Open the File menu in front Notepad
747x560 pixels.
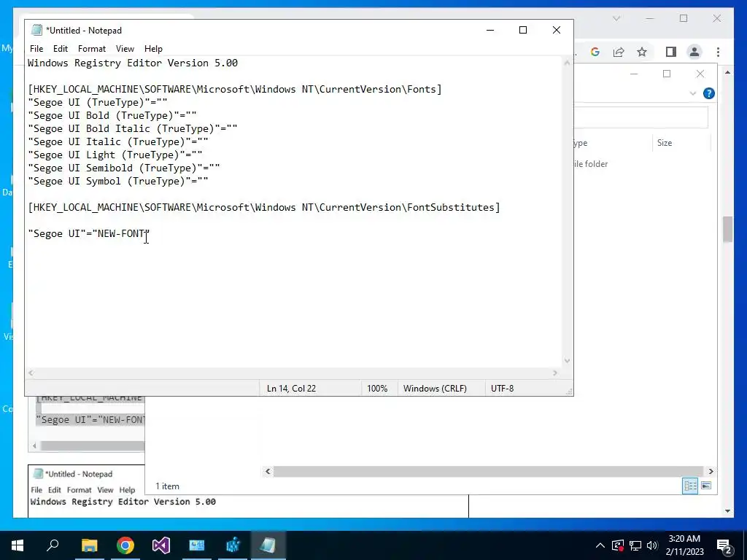point(36,49)
